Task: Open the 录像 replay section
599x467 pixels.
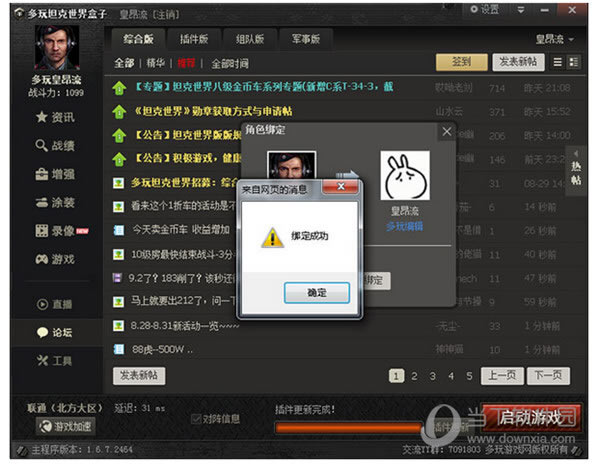Action: pos(61,231)
